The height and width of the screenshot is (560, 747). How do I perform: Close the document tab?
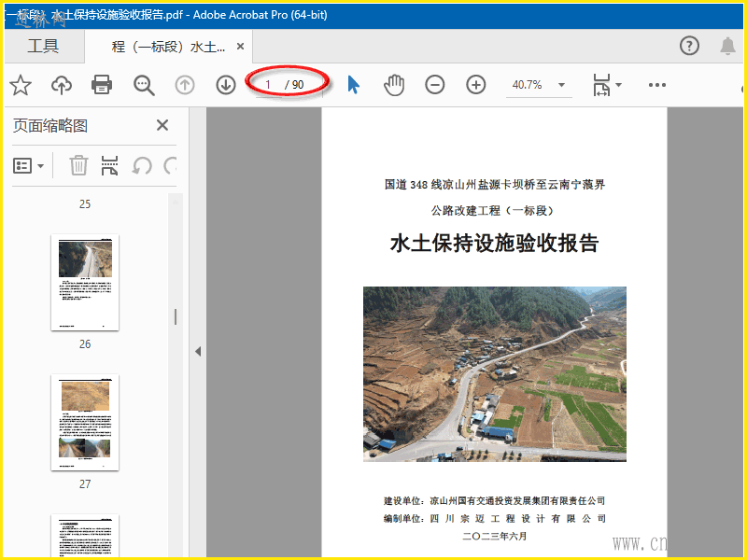[x=241, y=46]
